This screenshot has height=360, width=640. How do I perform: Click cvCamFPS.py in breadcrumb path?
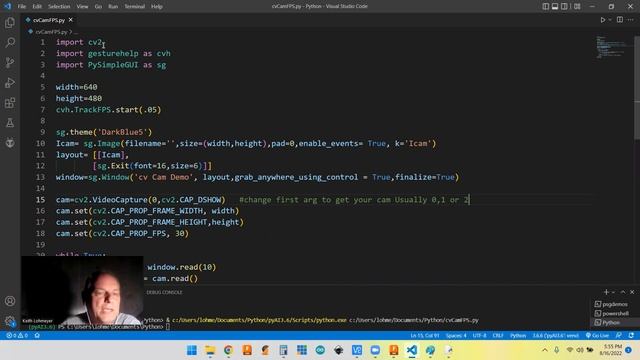[x=51, y=31]
